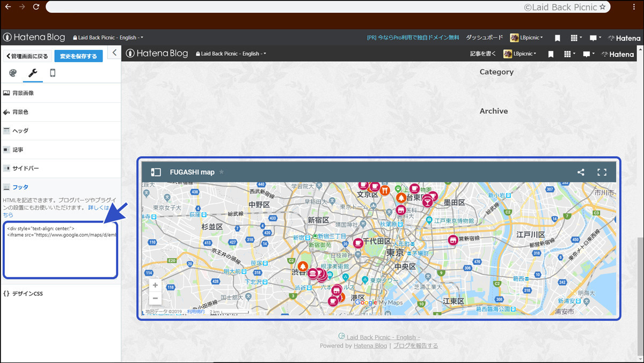Expand the デザインCSS section
Viewport: 644px width, 363px height.
coord(60,293)
